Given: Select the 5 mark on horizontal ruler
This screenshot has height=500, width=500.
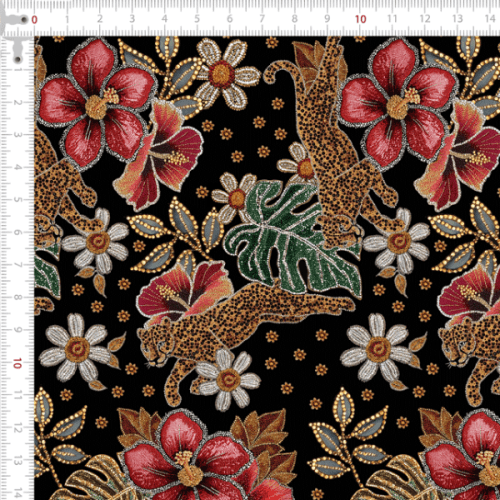Looking at the screenshot, I should 197,19.
